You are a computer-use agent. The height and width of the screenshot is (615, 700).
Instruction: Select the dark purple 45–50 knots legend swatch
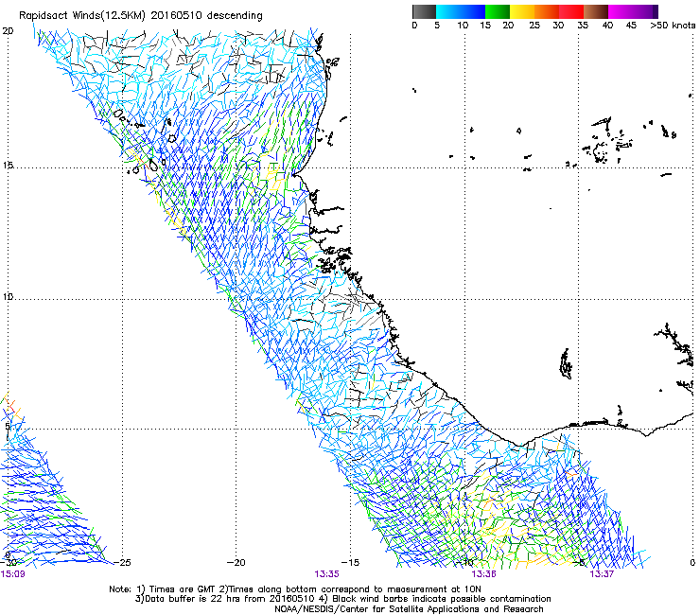click(645, 11)
